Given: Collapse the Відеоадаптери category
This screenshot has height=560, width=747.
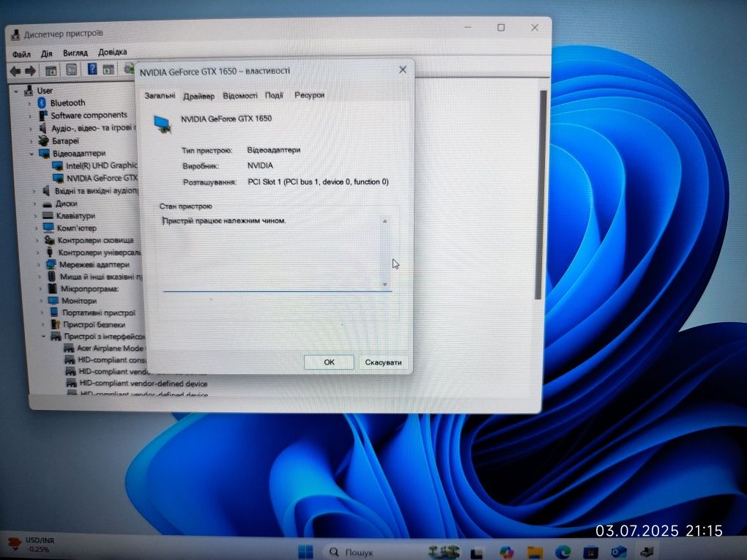Looking at the screenshot, I should 32,153.
